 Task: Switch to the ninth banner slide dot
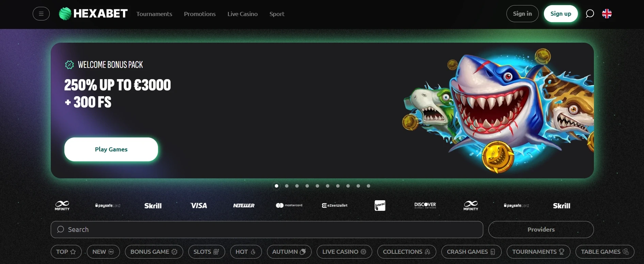(x=358, y=186)
